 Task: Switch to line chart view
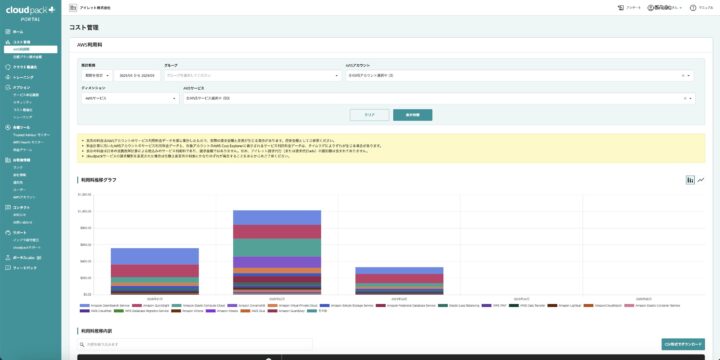(701, 180)
